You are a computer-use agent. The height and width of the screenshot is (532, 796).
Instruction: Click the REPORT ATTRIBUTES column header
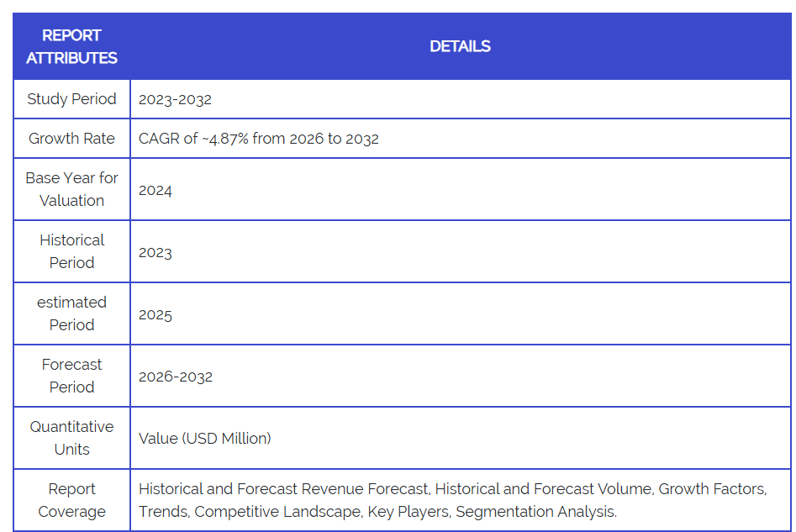point(71,46)
